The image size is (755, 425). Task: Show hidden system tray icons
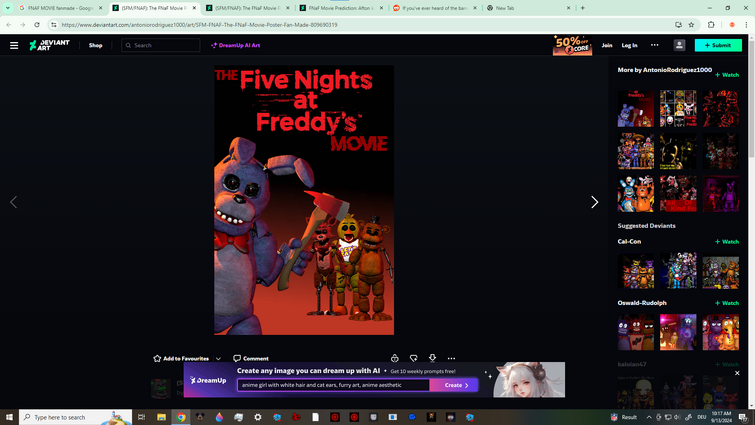point(649,417)
